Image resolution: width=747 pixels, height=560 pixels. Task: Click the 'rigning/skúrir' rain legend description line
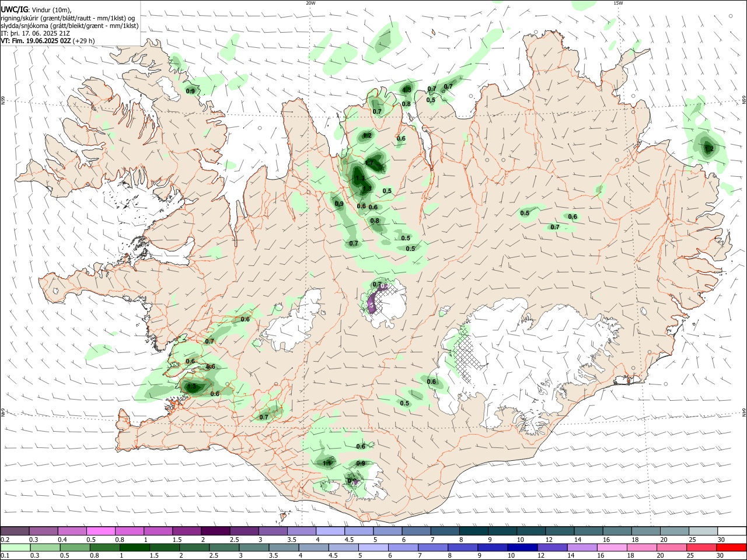pos(69,17)
